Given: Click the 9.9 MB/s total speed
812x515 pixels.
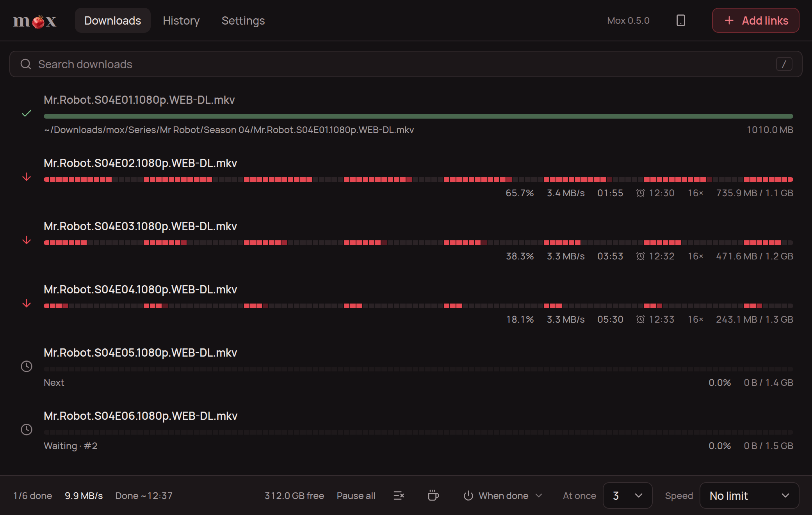Looking at the screenshot, I should pos(84,495).
